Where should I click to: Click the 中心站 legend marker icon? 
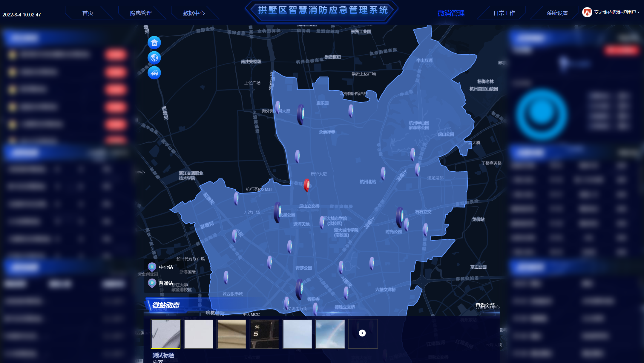point(152,267)
